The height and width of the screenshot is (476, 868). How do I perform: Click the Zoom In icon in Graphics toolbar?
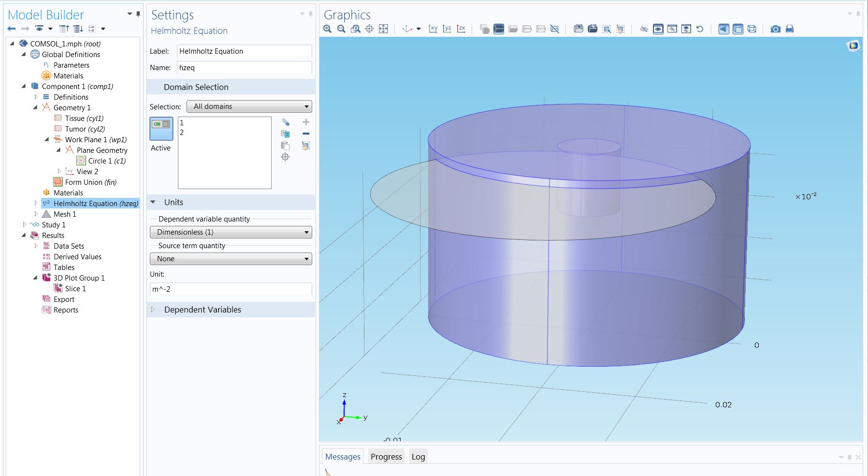coord(328,29)
